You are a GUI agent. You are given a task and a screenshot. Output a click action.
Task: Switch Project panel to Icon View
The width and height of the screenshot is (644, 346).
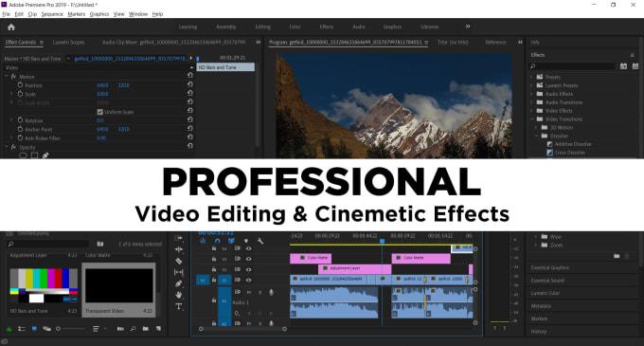34,329
